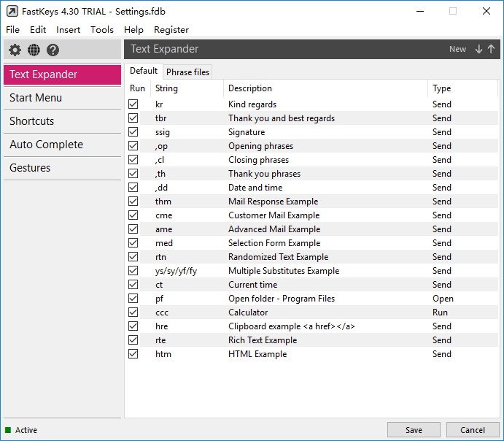Select 'Customer Mail Example' description
504x441 pixels.
coord(274,215)
